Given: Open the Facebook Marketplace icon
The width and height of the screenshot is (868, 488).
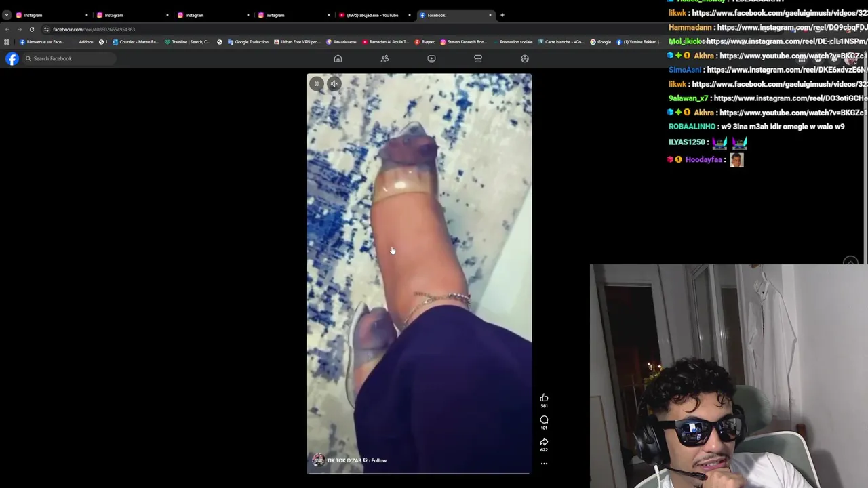Looking at the screenshot, I should 478,58.
